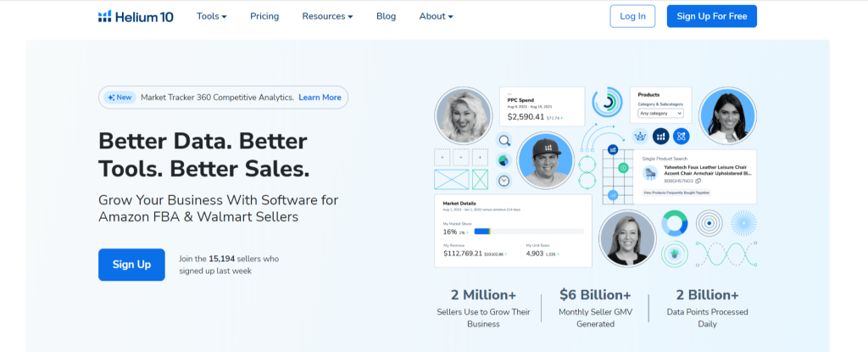The height and width of the screenshot is (352, 868).
Task: Go to the Pricing page
Action: tap(264, 16)
